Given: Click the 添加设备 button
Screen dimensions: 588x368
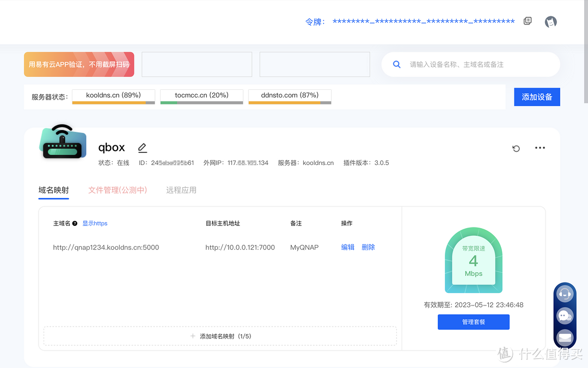Looking at the screenshot, I should (537, 96).
